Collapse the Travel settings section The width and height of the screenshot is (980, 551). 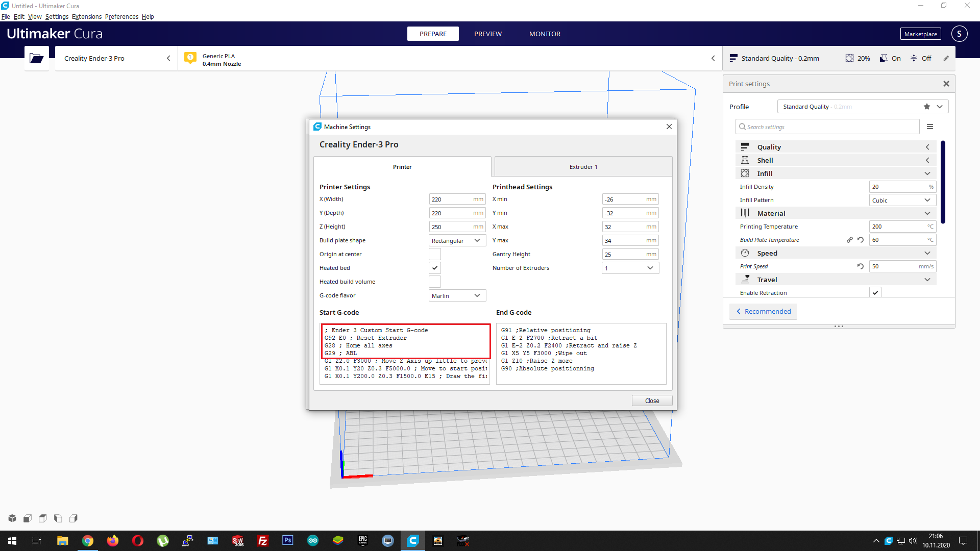pos(836,280)
